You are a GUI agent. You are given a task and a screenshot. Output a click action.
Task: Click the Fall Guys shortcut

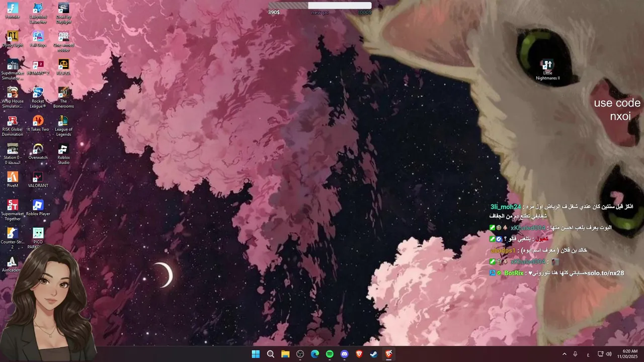(x=38, y=39)
